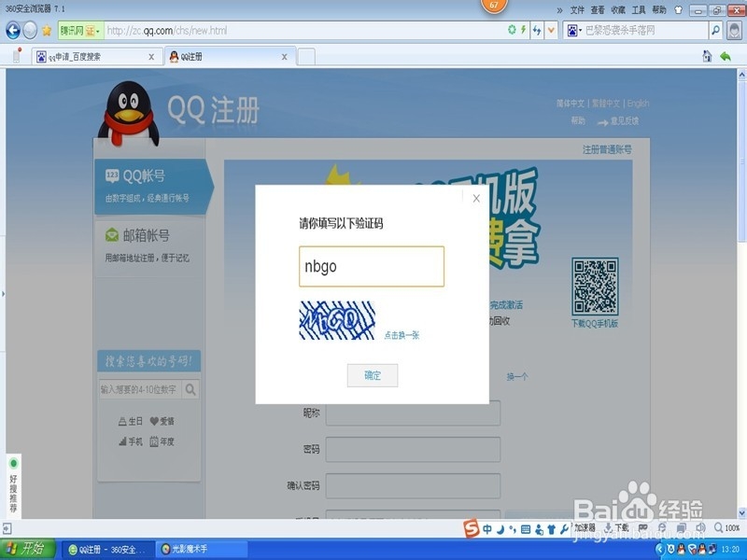The image size is (747, 560).
Task: Click the vertical scrollbar up arrow
Action: click(x=741, y=75)
